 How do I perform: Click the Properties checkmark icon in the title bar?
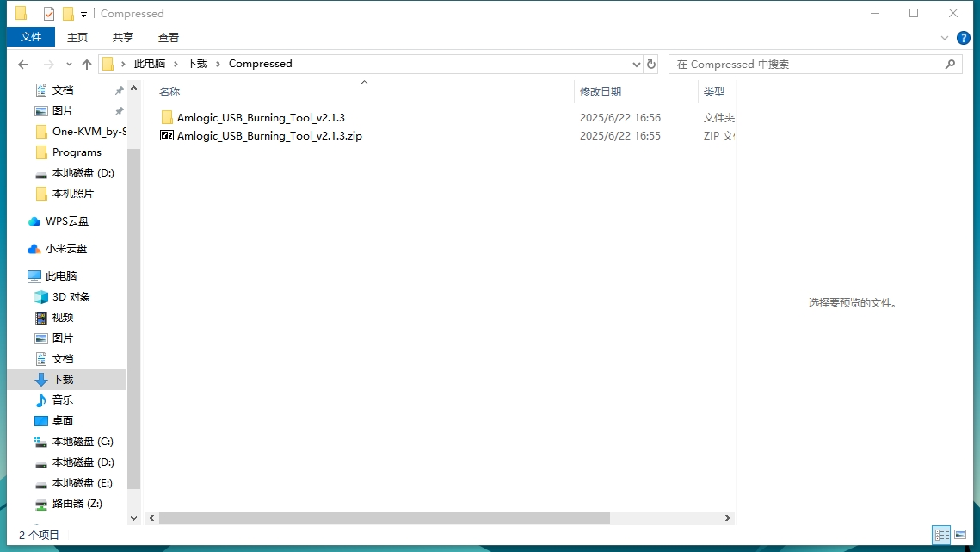click(x=49, y=13)
